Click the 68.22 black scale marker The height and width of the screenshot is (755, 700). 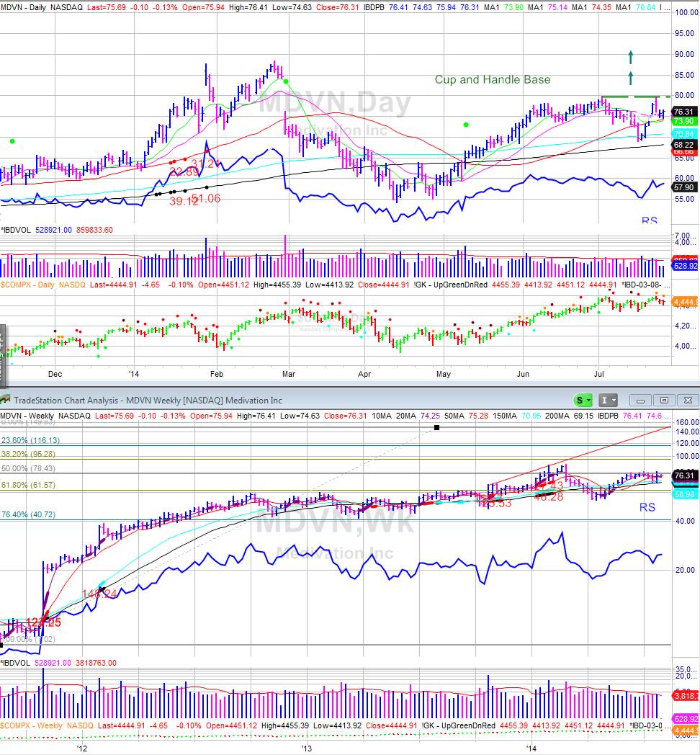tap(683, 145)
